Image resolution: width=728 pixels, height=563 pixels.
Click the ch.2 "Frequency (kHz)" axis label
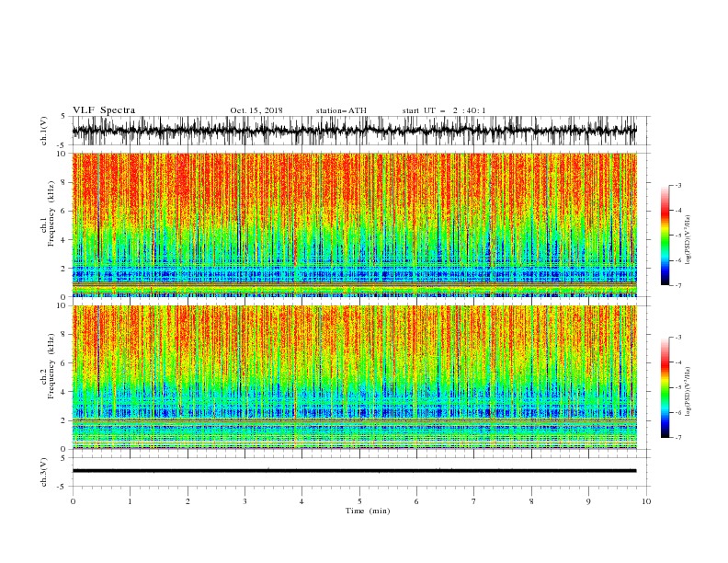pos(51,366)
